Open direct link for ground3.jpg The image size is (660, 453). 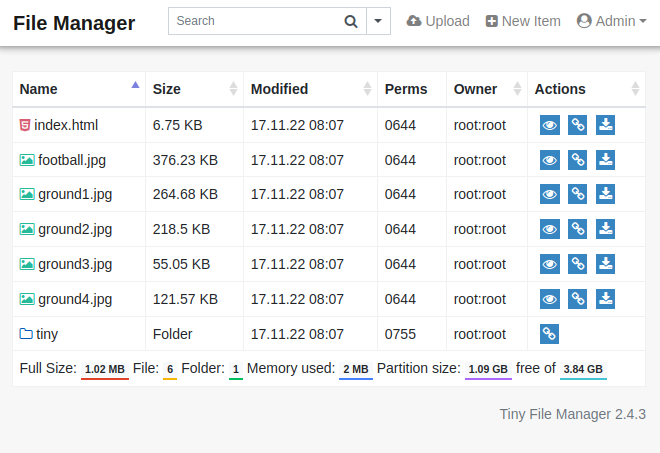[577, 264]
